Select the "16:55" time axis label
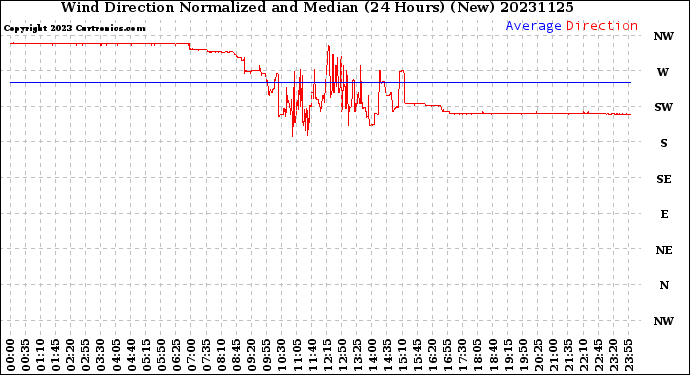This screenshot has width=690, height=375. (x=447, y=355)
